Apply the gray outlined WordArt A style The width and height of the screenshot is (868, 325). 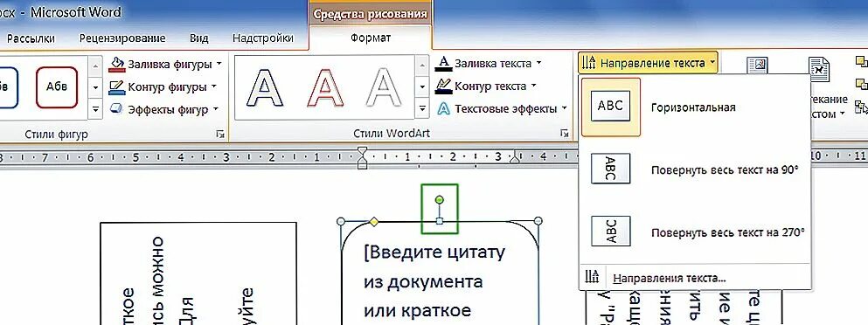pyautogui.click(x=384, y=87)
